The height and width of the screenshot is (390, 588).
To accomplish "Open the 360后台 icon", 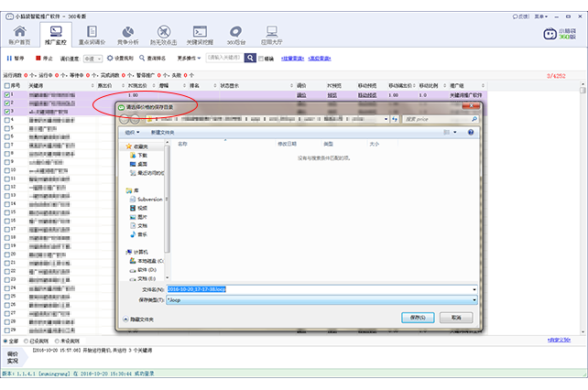I will [237, 35].
